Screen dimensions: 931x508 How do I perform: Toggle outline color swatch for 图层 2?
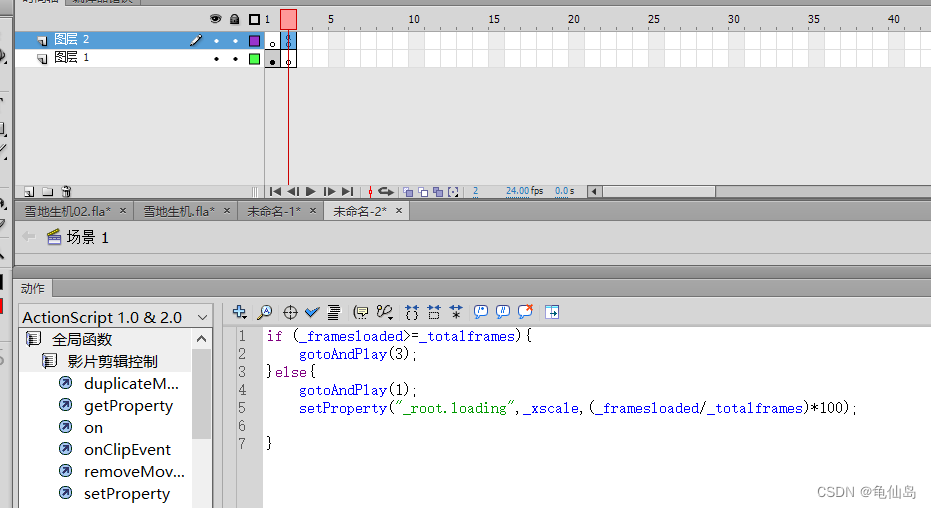pos(254,40)
